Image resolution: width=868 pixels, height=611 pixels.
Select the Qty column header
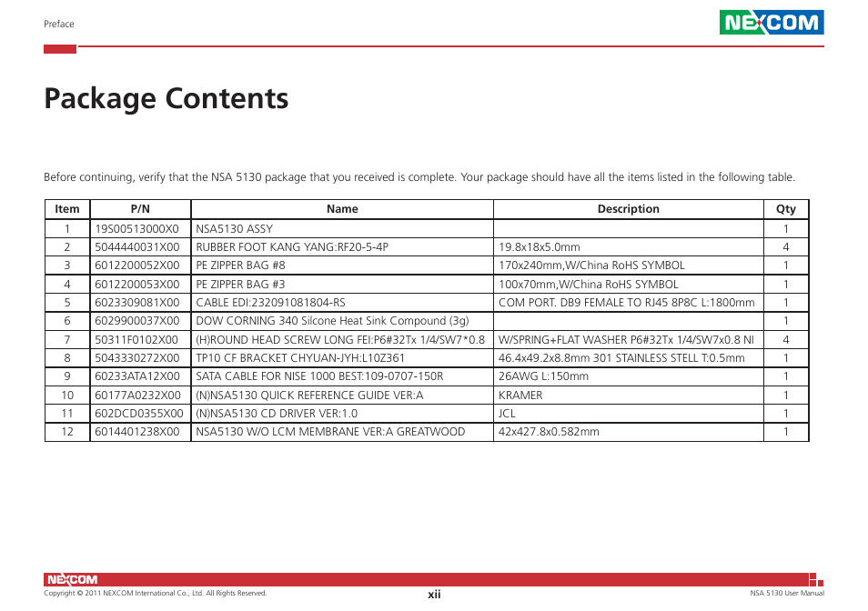pyautogui.click(x=785, y=209)
